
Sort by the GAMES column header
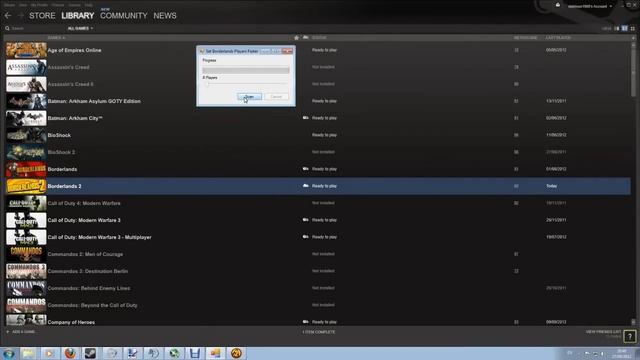[x=56, y=38]
